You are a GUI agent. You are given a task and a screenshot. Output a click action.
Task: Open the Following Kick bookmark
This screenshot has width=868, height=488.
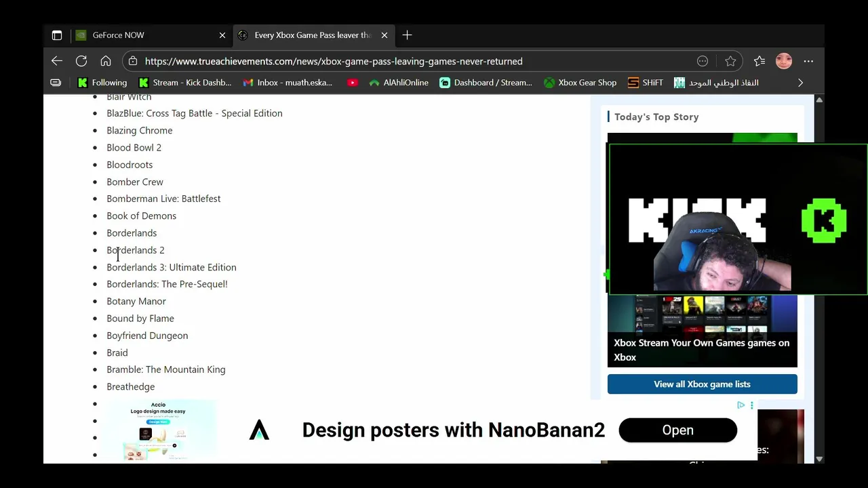coord(102,83)
